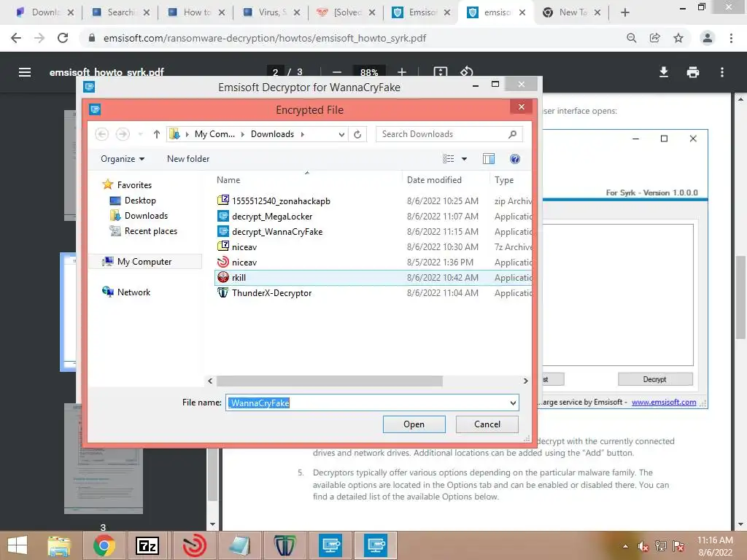Viewport: 747px width, 560px height.
Task: Select My Computer in navigation pane
Action: point(144,262)
